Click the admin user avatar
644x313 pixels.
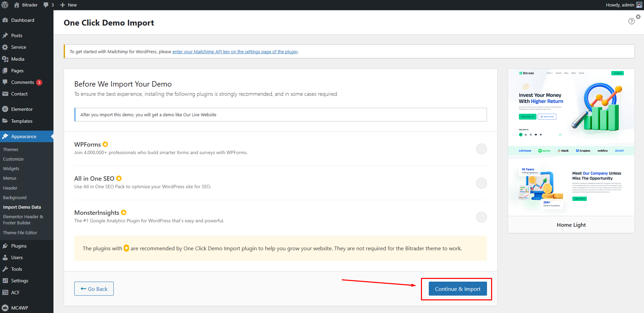click(x=639, y=5)
